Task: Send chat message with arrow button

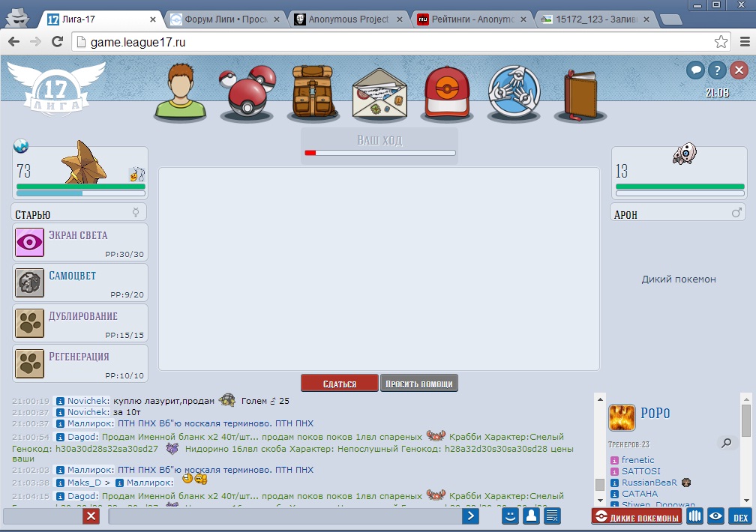Action: (470, 516)
